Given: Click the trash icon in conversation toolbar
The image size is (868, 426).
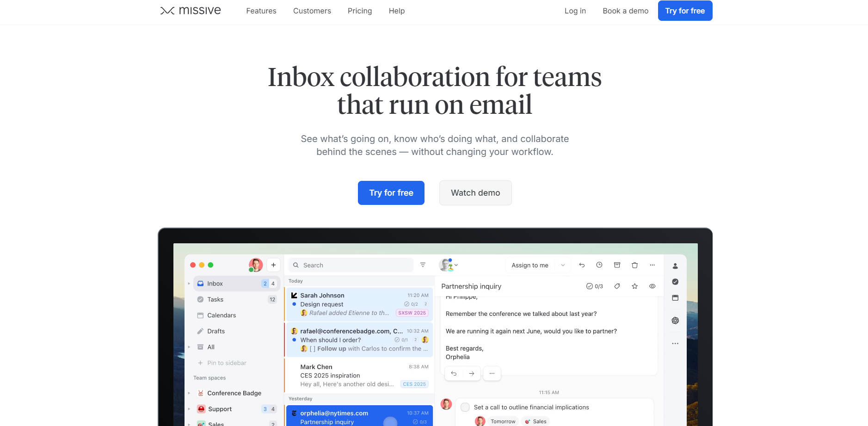Looking at the screenshot, I should coord(634,265).
